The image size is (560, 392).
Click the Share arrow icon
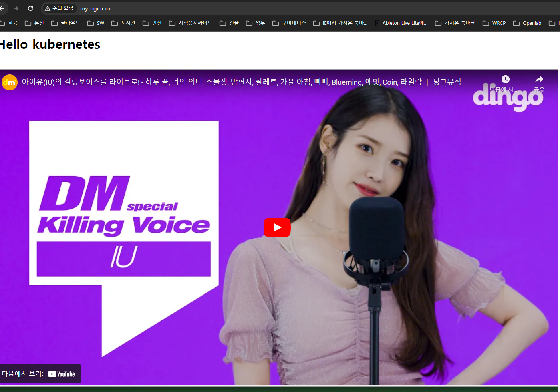[x=539, y=79]
